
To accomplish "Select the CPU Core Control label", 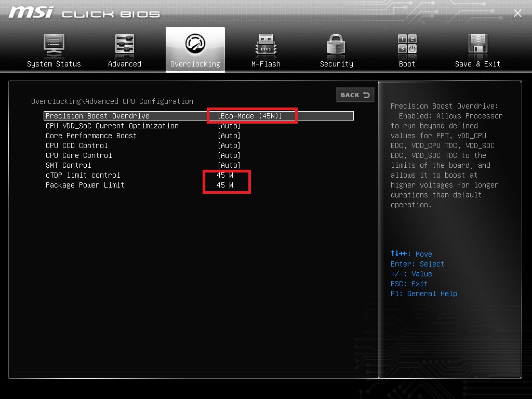I will tap(79, 155).
